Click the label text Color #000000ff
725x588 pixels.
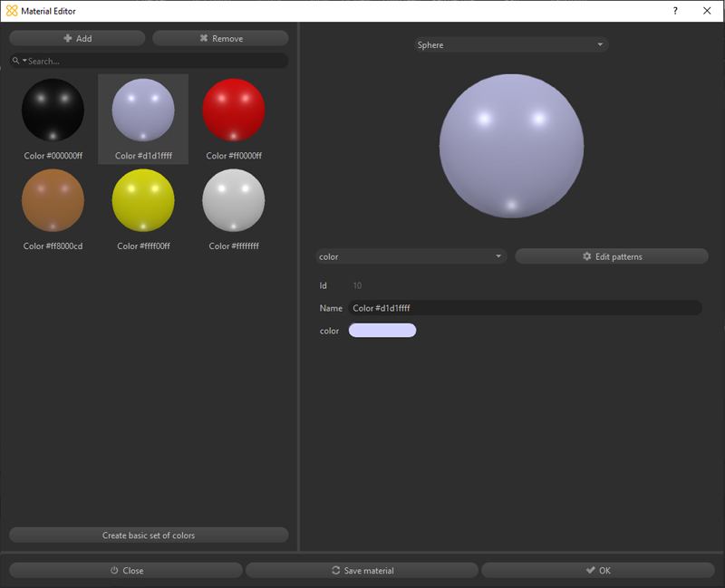coord(53,156)
